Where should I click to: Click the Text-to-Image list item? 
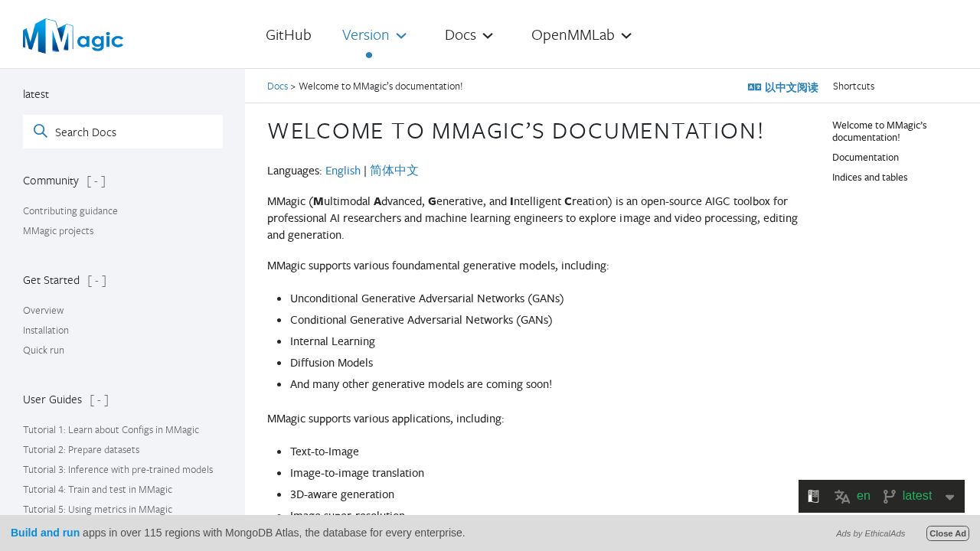tap(325, 452)
